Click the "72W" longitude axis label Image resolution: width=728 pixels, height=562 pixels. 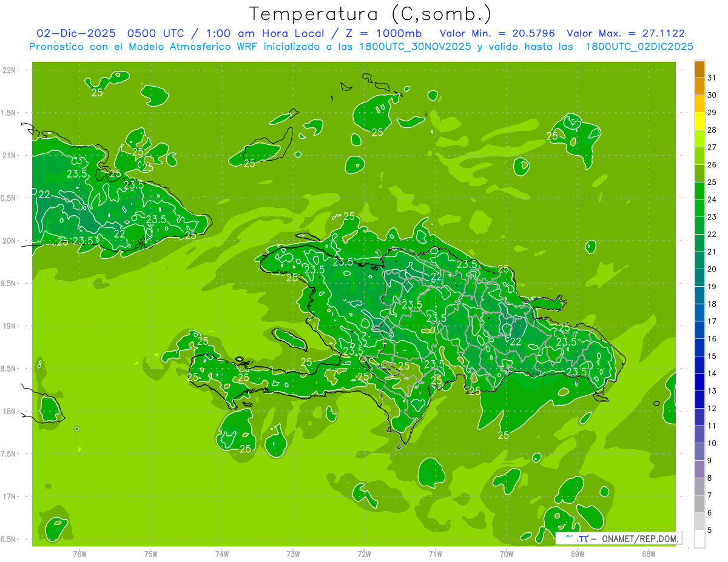(365, 554)
